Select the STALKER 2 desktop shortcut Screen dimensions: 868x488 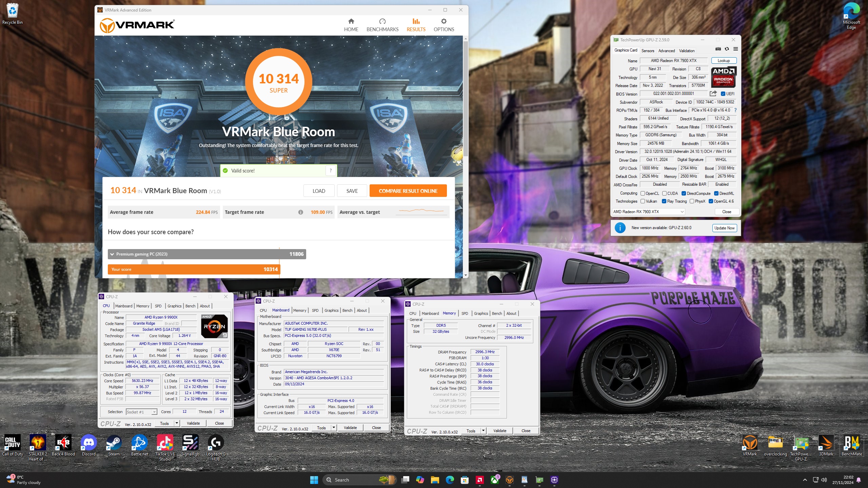[38, 447]
